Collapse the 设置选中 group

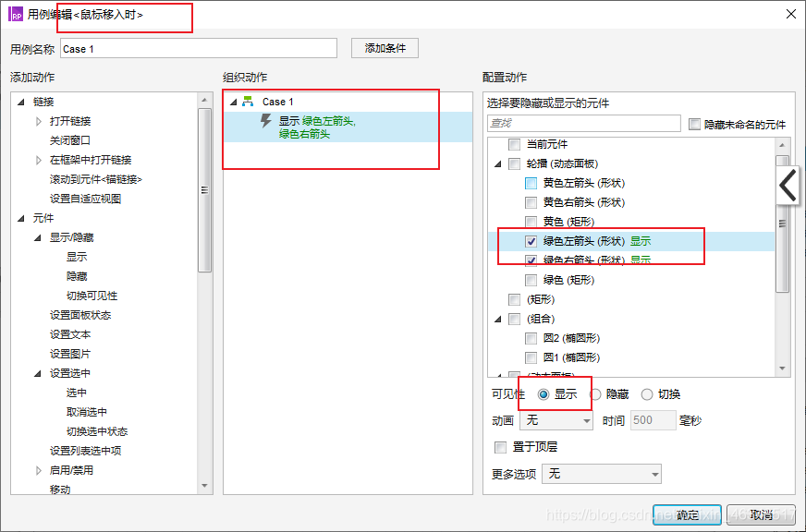pyautogui.click(x=38, y=374)
